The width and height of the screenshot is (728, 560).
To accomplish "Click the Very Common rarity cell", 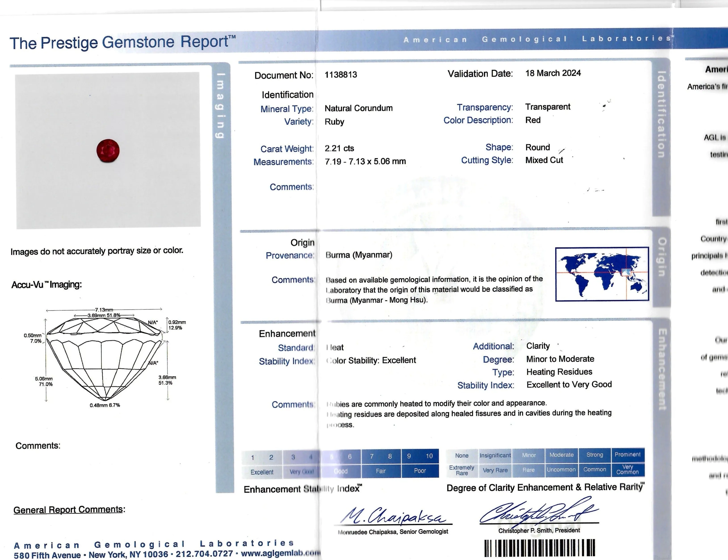I will 628,469.
